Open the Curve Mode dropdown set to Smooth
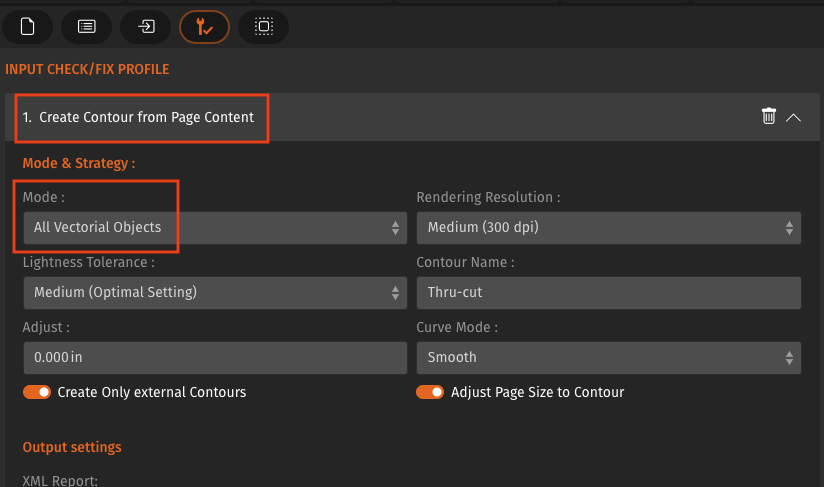 coord(608,357)
